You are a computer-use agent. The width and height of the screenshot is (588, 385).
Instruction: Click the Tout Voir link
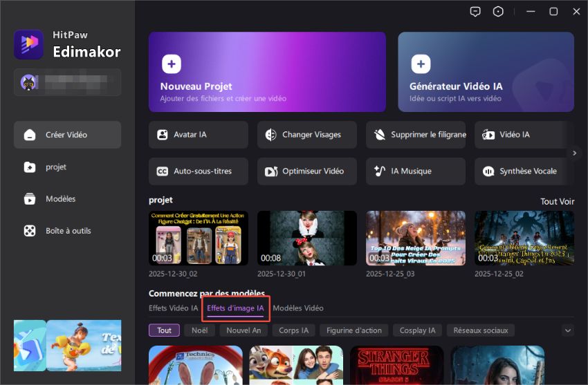coord(557,201)
